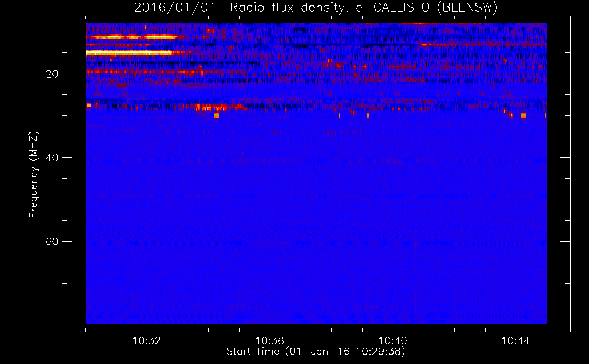Click the red streak at upper right near 13 MHz
Image resolution: width=589 pixels, height=364 pixels.
pos(482,45)
